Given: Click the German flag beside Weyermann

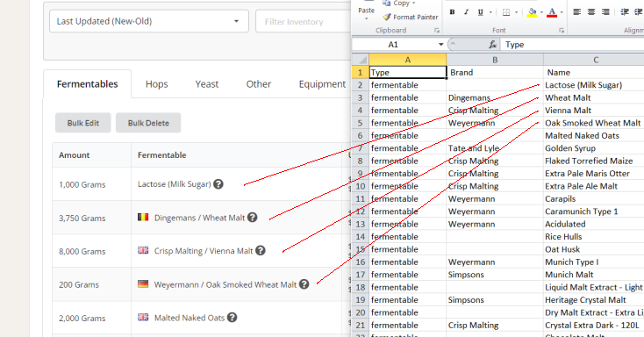Looking at the screenshot, I should [x=143, y=284].
